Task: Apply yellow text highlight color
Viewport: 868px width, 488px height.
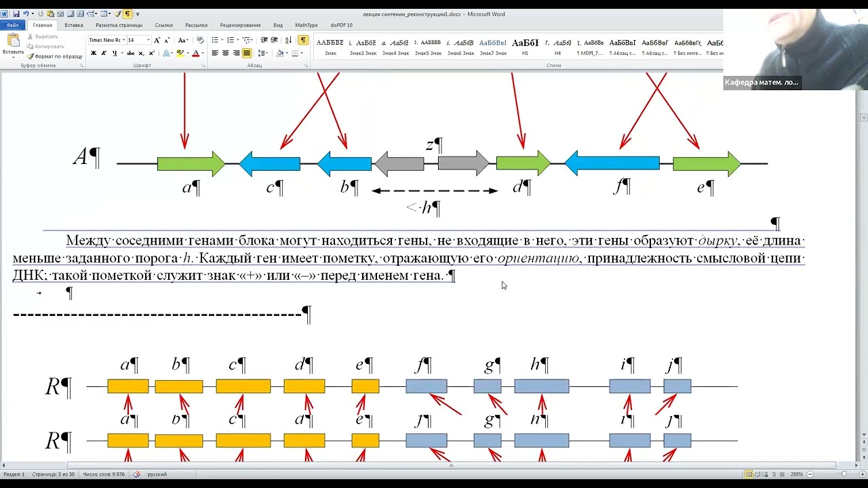Action: point(180,53)
